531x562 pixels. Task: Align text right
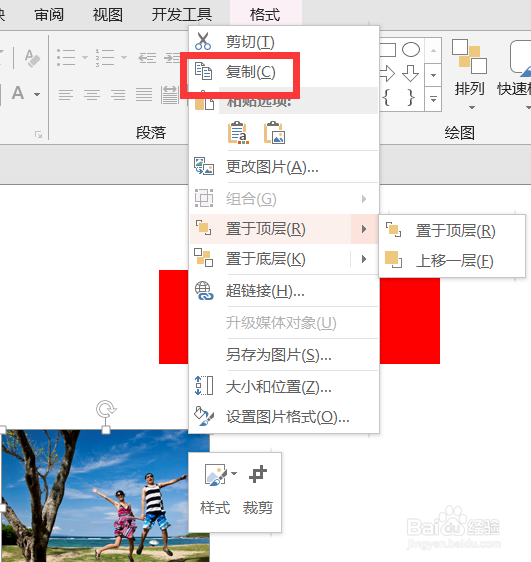click(x=118, y=95)
